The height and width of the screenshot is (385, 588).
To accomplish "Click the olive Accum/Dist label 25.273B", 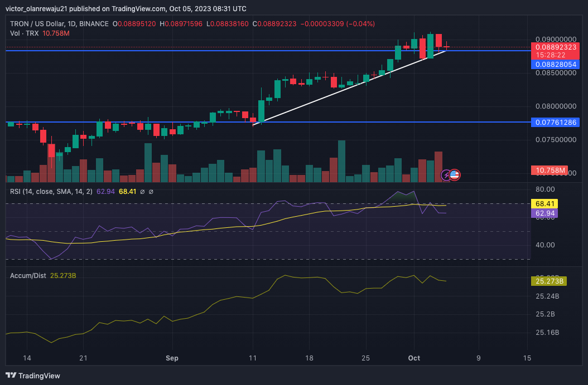I will [549, 281].
